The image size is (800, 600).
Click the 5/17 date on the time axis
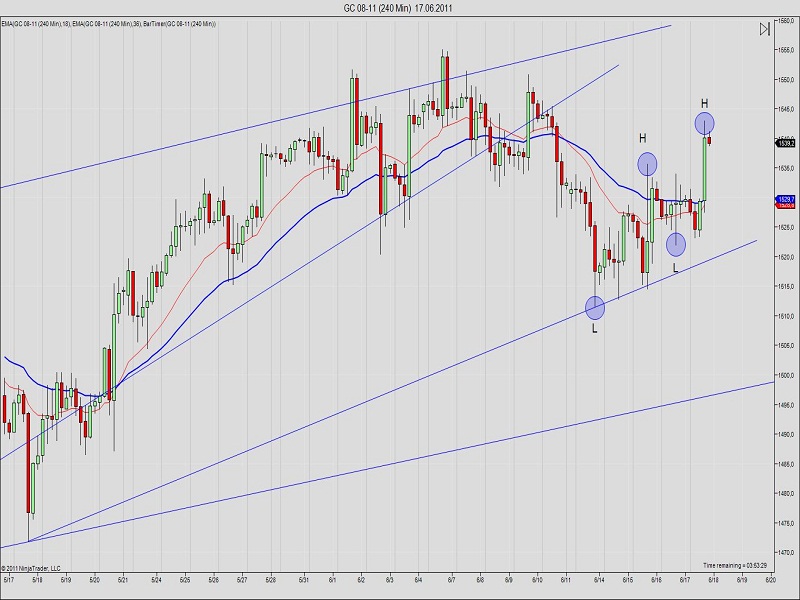pyautogui.click(x=9, y=580)
